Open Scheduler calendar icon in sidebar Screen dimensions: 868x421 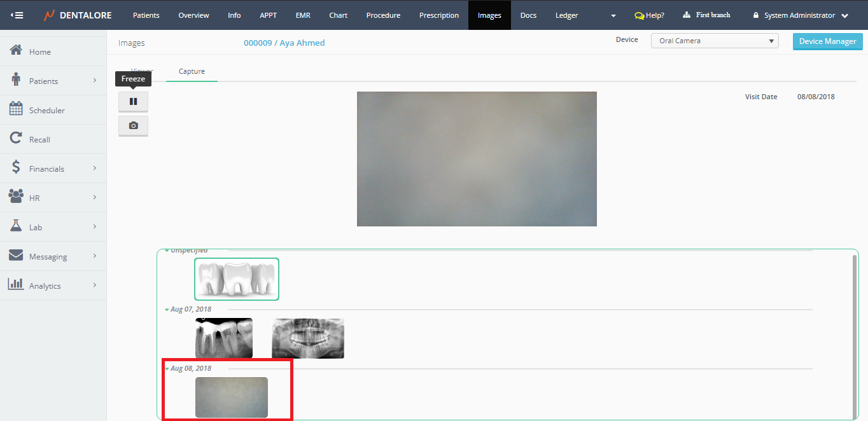[16, 109]
